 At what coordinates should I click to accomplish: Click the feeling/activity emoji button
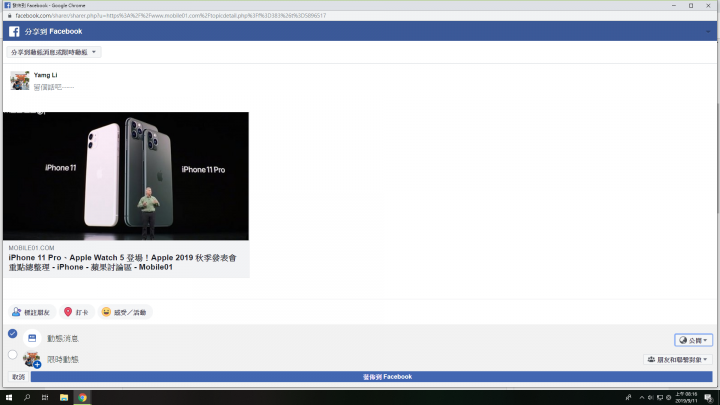(124, 312)
